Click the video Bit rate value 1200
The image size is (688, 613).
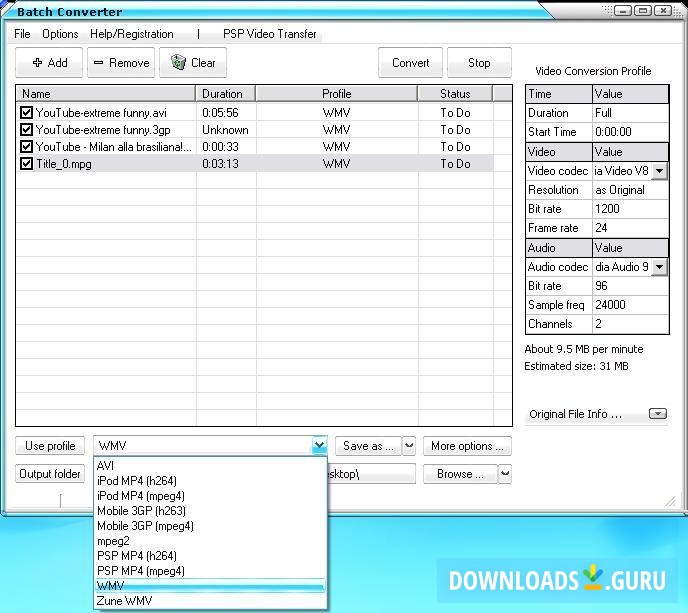coord(630,209)
